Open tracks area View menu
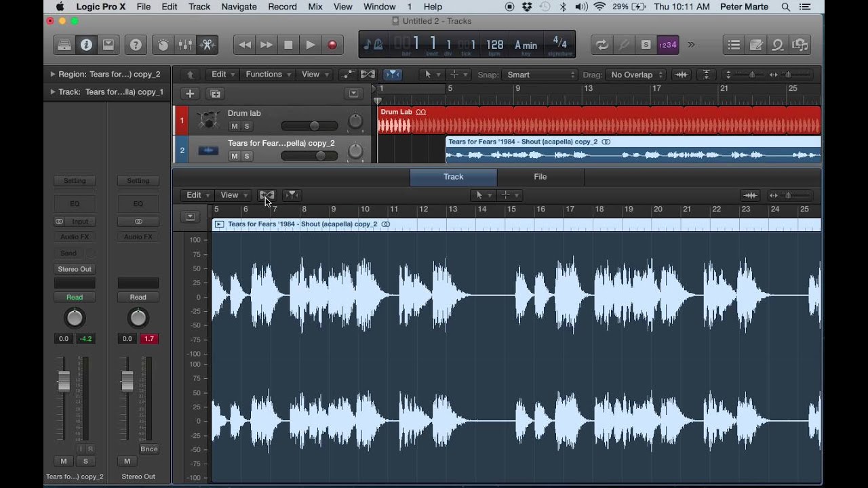Image resolution: width=868 pixels, height=488 pixels. coord(315,75)
